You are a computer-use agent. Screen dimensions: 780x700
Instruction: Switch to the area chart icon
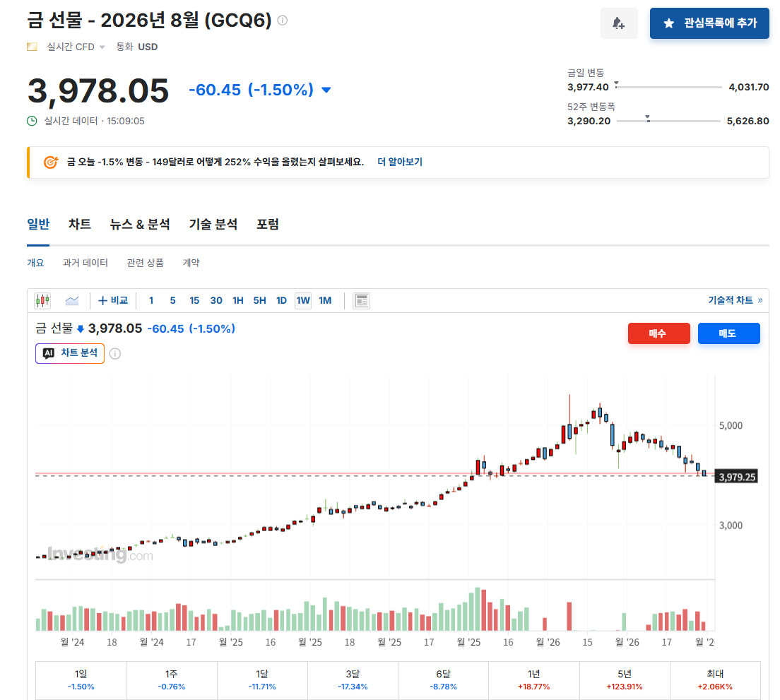pyautogui.click(x=72, y=300)
